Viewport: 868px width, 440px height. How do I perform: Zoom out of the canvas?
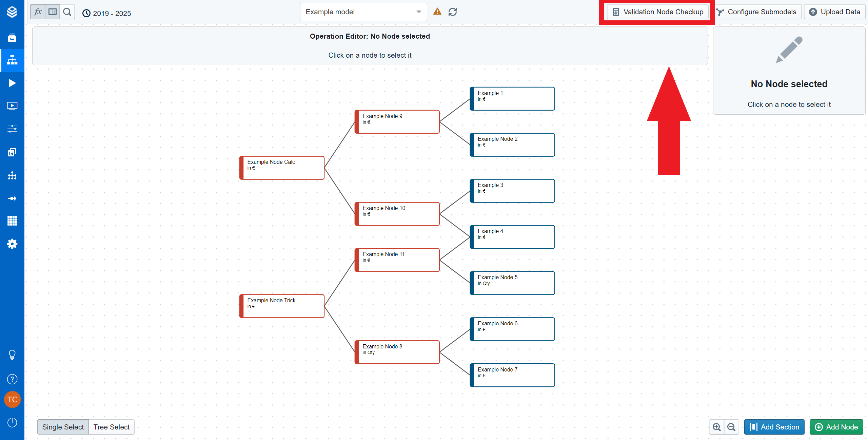(x=731, y=427)
